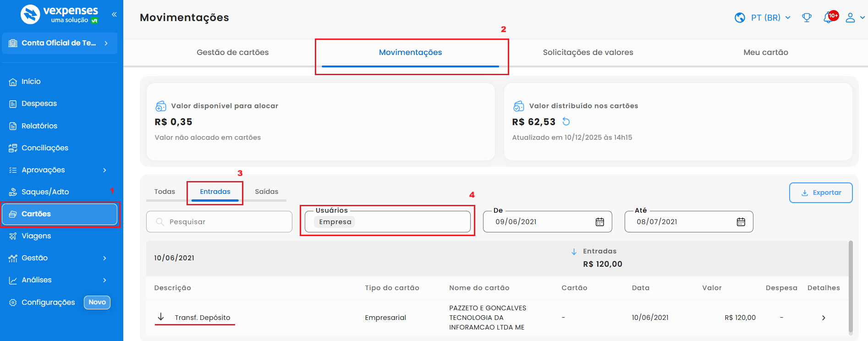Image resolution: width=868 pixels, height=341 pixels.
Task: Click the trophy icon in header
Action: [807, 18]
